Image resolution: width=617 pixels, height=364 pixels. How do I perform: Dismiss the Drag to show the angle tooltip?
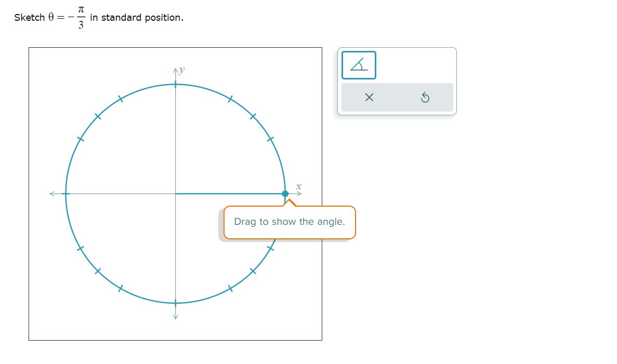pos(290,222)
